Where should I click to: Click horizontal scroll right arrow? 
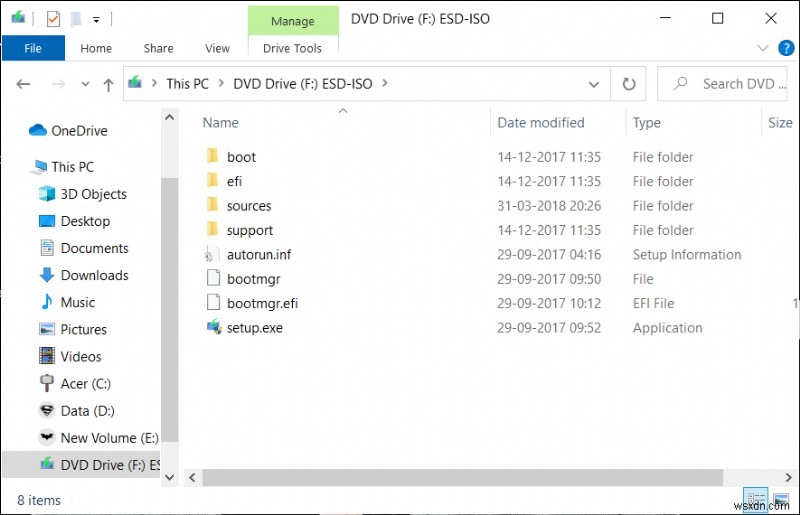(x=788, y=478)
